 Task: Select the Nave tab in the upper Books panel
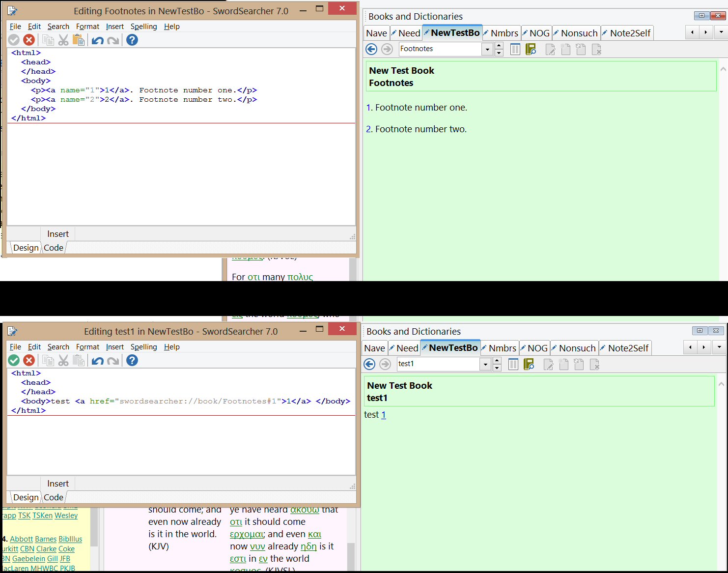(x=376, y=33)
